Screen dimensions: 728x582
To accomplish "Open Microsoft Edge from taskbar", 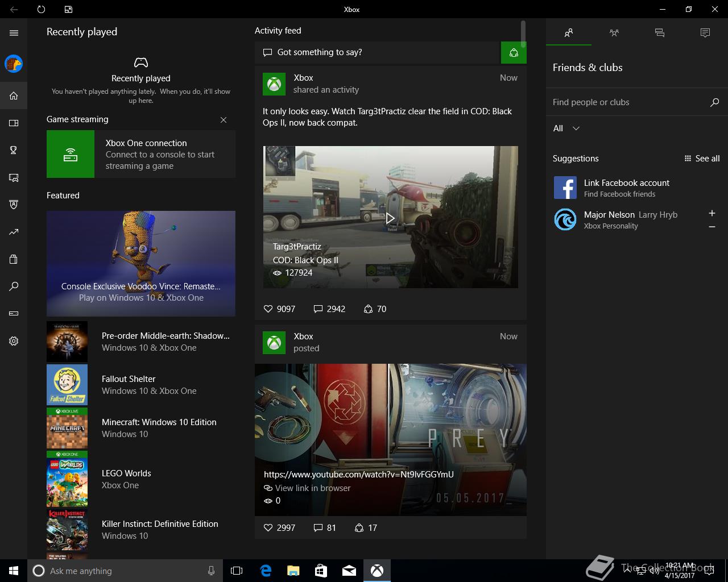I will pyautogui.click(x=266, y=571).
